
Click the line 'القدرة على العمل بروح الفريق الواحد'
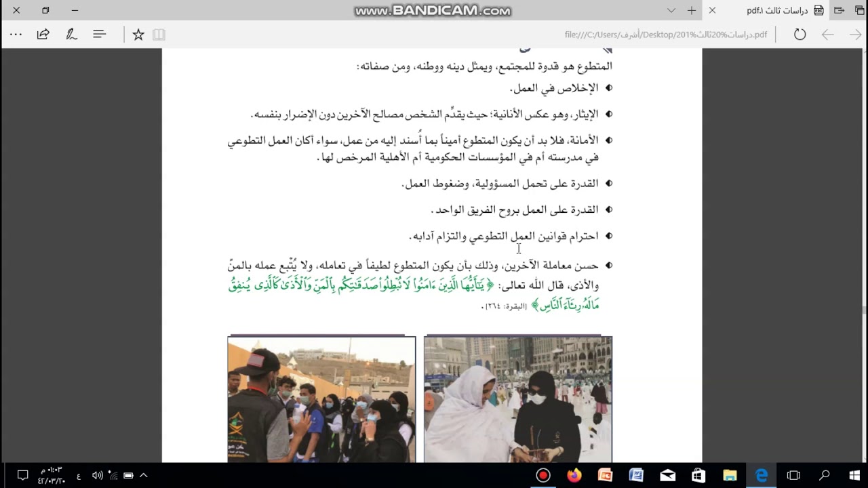[515, 209]
